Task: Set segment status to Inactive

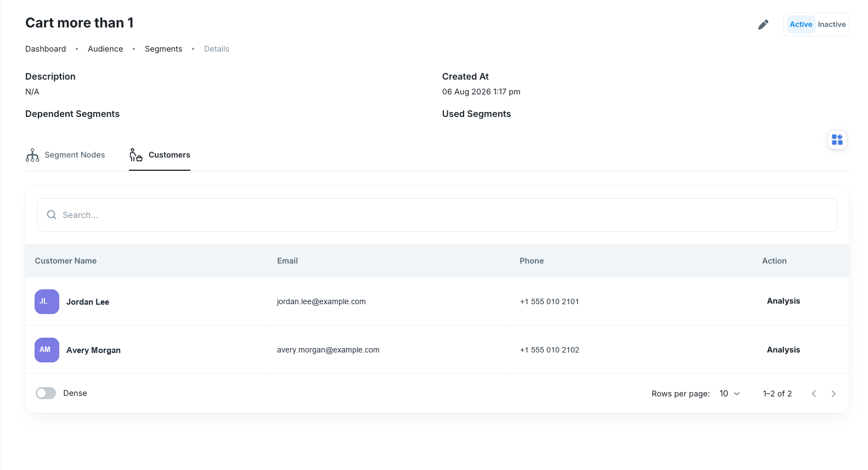Action: [832, 25]
